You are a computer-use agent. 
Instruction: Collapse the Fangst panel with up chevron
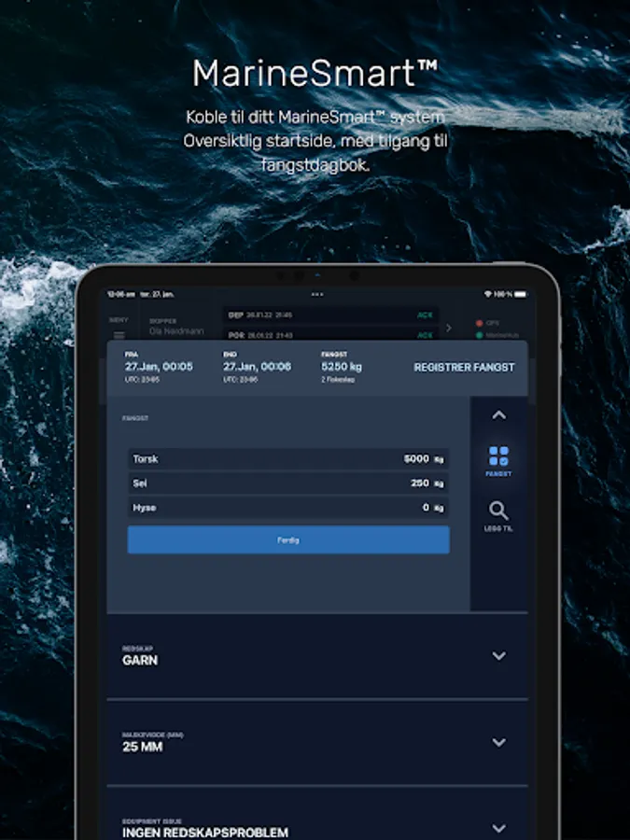(498, 415)
